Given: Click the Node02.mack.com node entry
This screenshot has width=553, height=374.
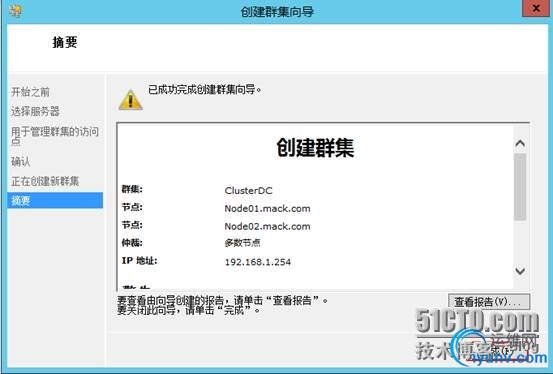Looking at the screenshot, I should coord(267,226).
